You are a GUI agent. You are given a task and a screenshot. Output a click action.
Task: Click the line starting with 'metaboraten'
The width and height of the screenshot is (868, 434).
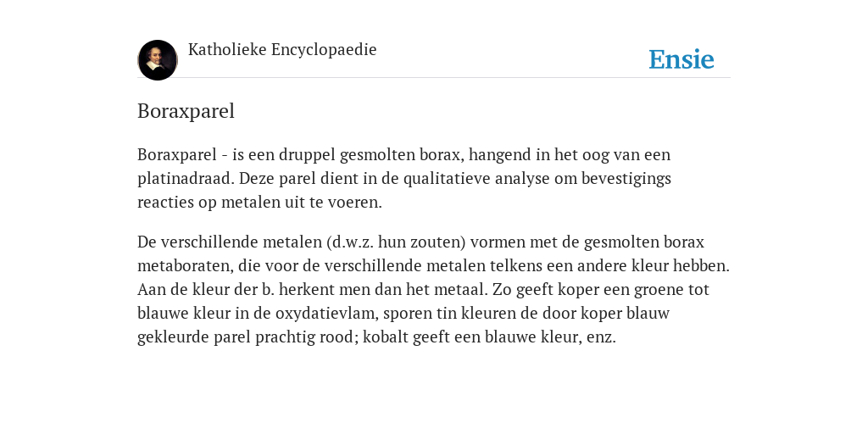[x=433, y=265]
